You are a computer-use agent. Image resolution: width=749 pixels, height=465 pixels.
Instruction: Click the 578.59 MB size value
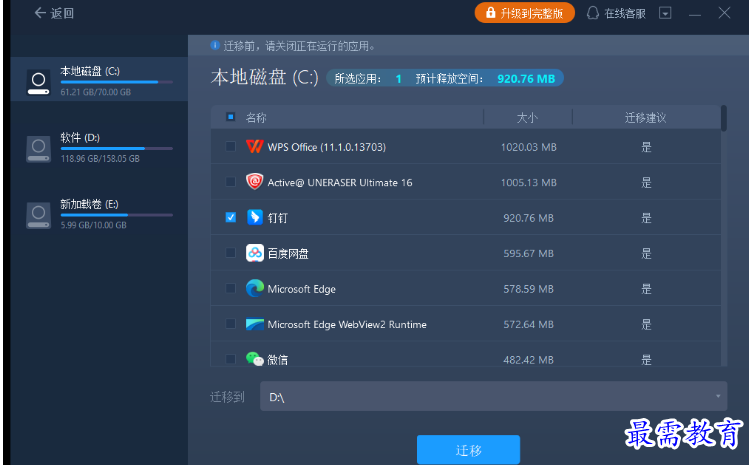coord(528,289)
